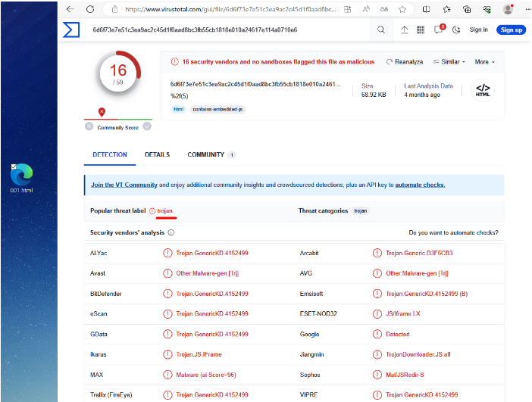Vote negative with community score X icon
The image size is (532, 402).
[89, 126]
